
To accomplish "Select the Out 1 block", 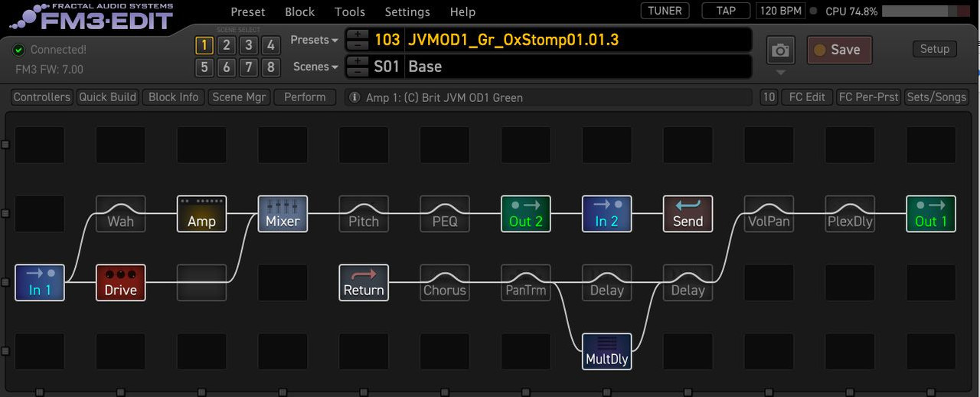I will (x=931, y=214).
